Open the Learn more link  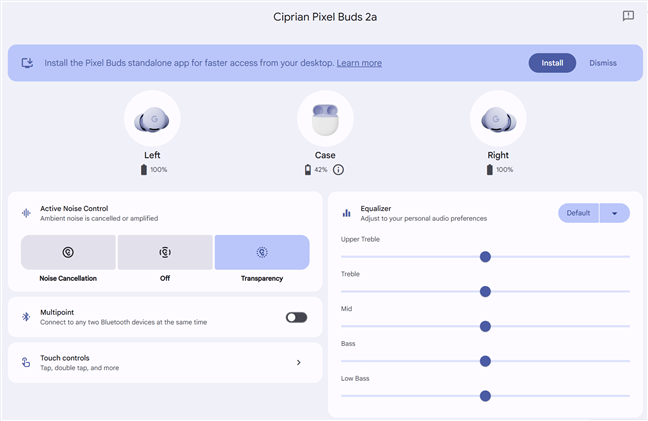[x=359, y=63]
